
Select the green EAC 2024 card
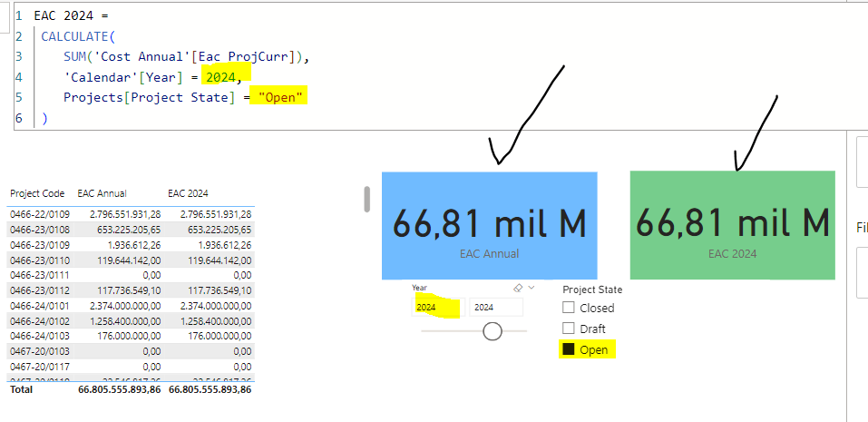click(732, 225)
